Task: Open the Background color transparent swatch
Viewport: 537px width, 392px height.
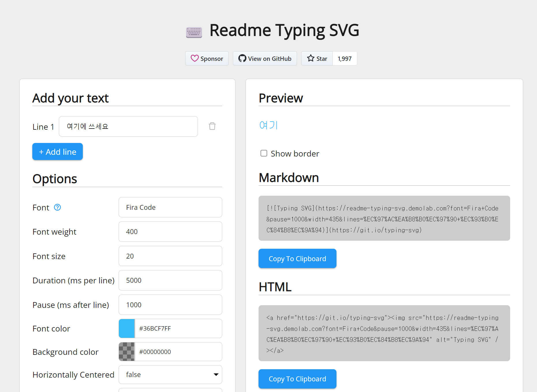Action: point(127,352)
